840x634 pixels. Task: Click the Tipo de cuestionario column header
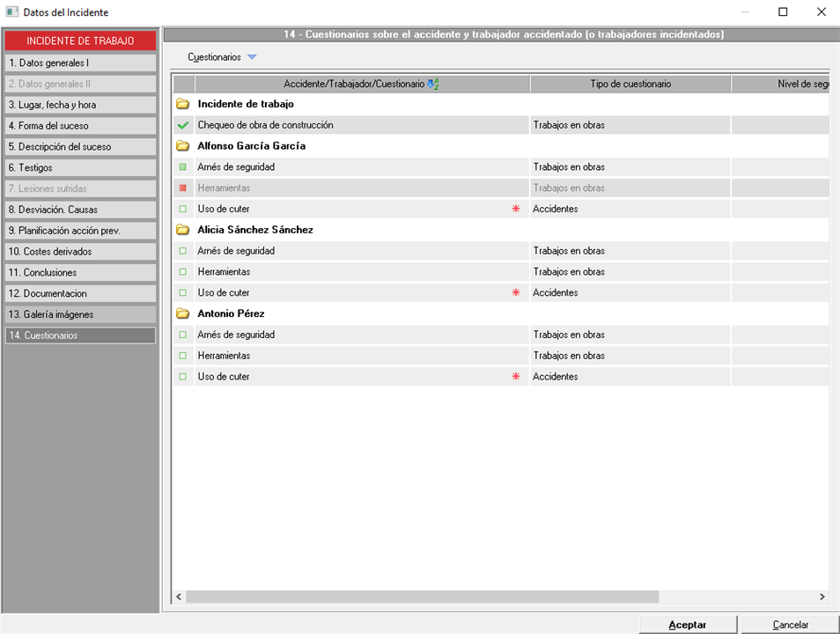[x=630, y=84]
